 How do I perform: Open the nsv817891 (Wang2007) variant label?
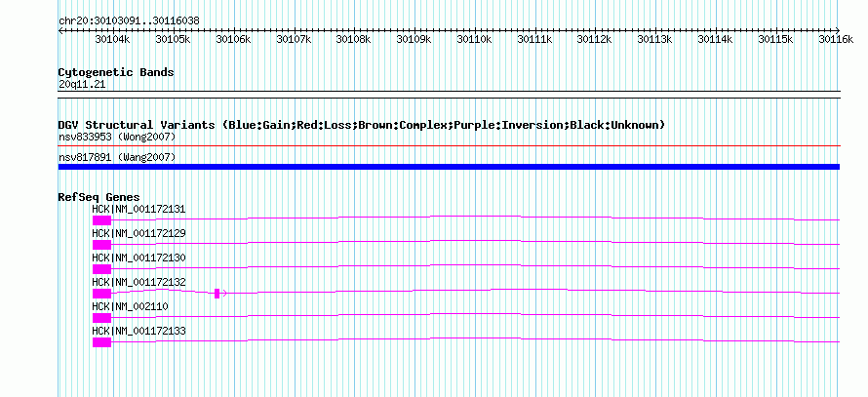coord(117,158)
